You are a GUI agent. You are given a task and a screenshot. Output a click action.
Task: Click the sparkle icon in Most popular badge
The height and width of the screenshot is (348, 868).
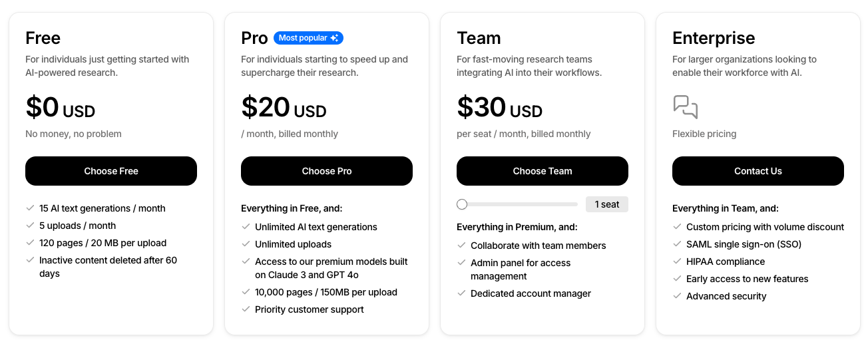pos(334,39)
